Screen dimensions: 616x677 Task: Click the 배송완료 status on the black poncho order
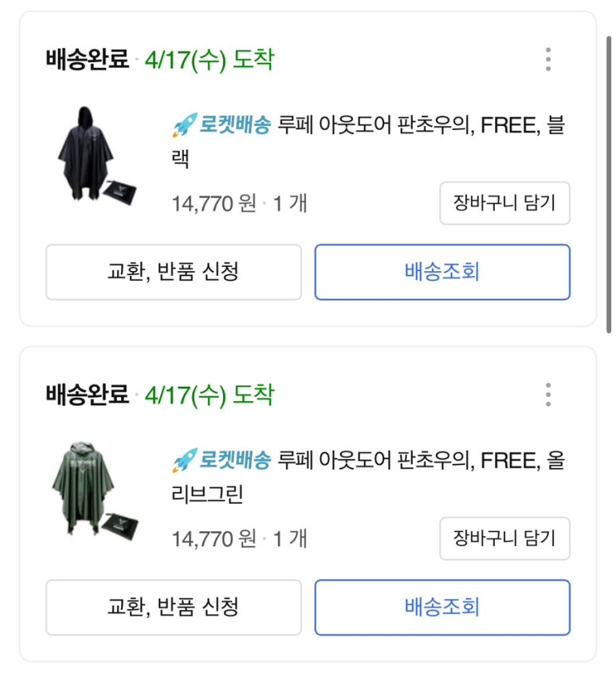click(87, 60)
